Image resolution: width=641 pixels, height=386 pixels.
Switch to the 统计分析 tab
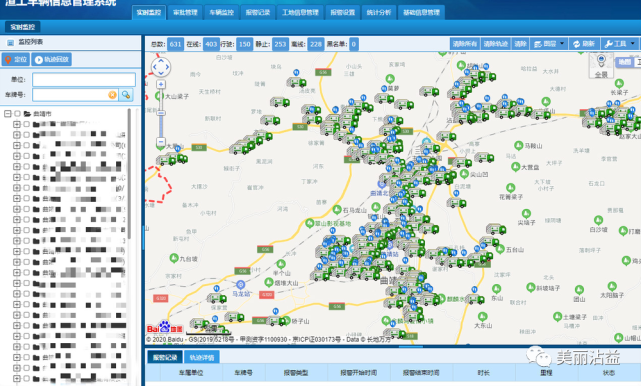(x=379, y=13)
